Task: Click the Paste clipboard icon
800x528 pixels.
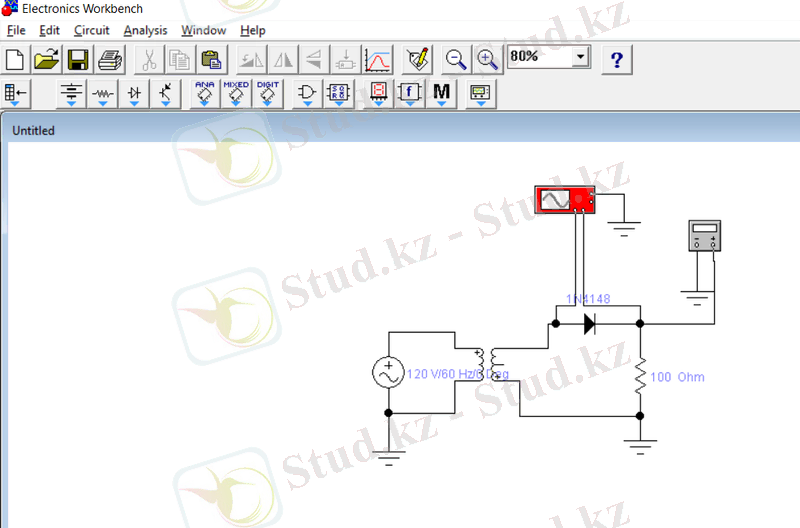Action: click(211, 60)
